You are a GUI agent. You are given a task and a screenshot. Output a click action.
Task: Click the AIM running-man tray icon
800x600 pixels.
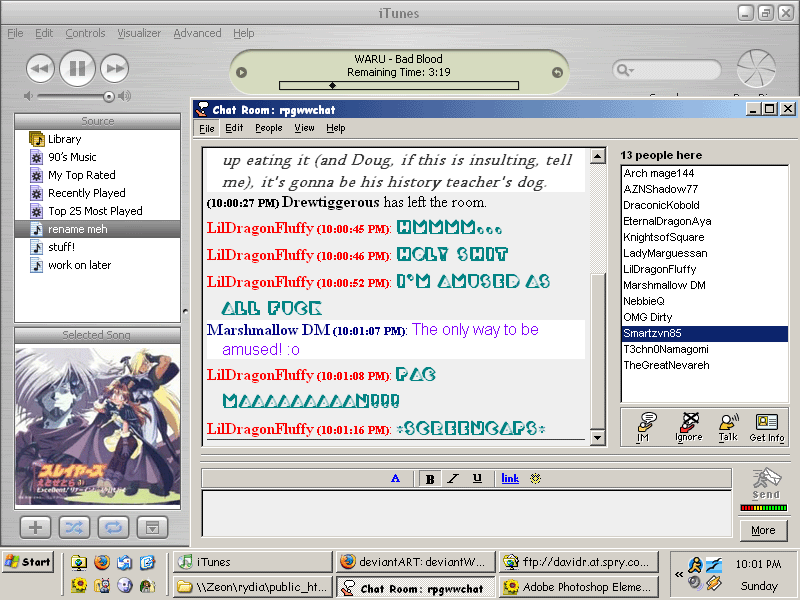tap(695, 564)
